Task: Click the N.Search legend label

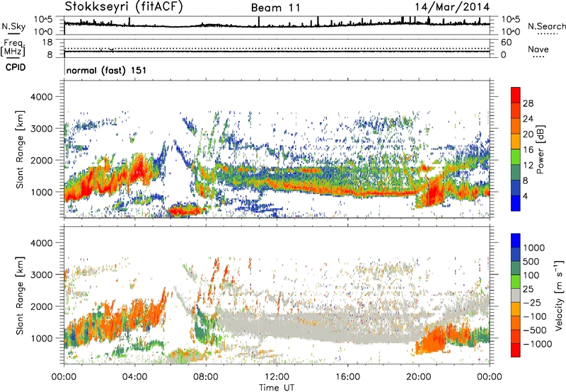Action: tap(546, 26)
